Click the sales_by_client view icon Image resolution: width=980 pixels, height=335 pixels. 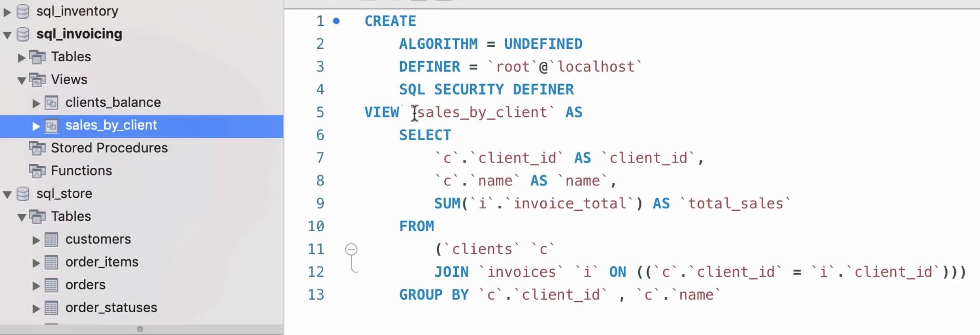[x=51, y=126]
